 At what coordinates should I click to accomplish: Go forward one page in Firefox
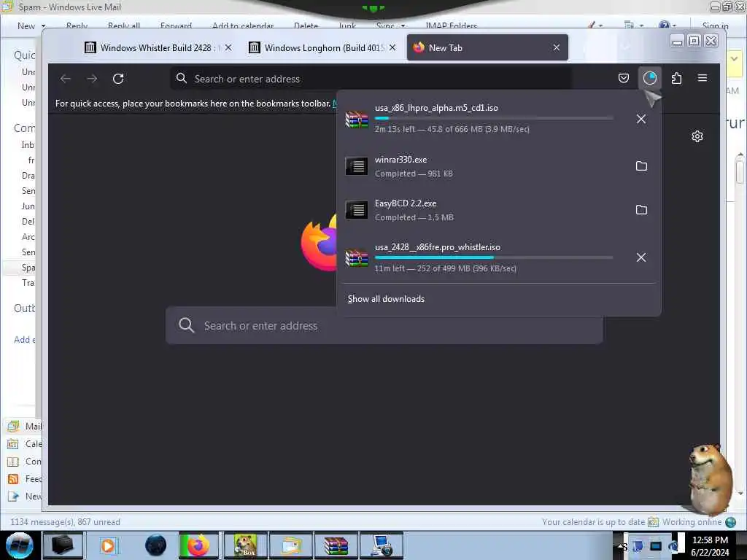(x=92, y=79)
